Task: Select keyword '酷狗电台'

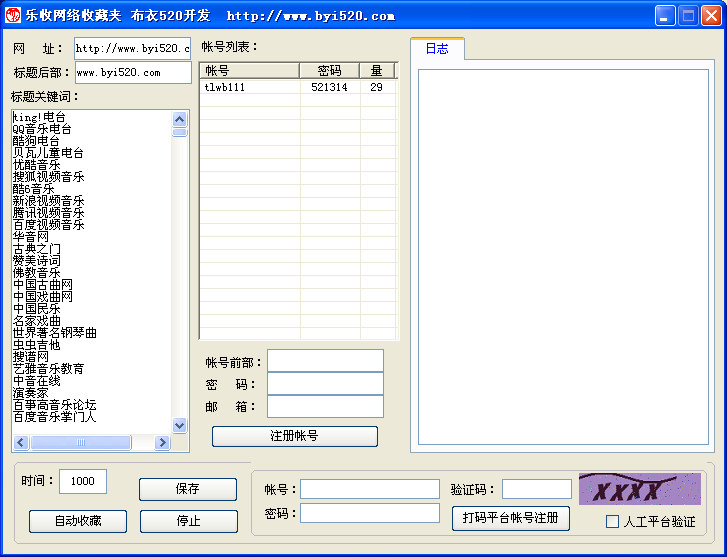Action: tap(36, 141)
